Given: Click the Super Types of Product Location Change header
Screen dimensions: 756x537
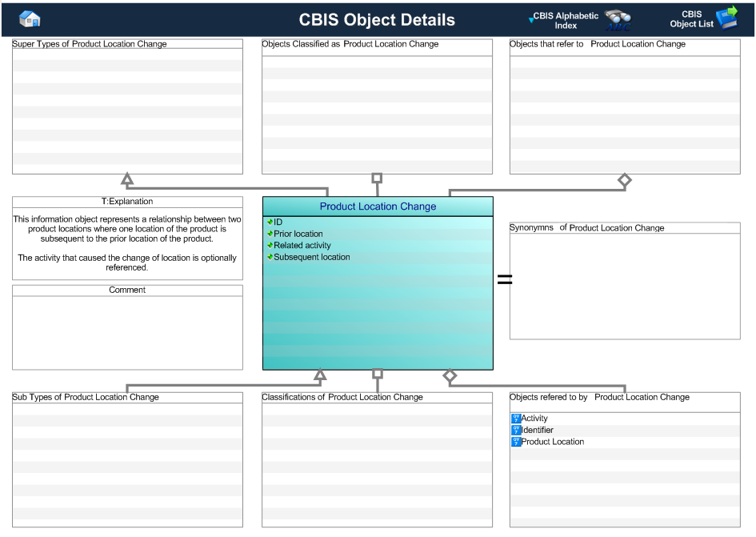Looking at the screenshot, I should [x=89, y=44].
